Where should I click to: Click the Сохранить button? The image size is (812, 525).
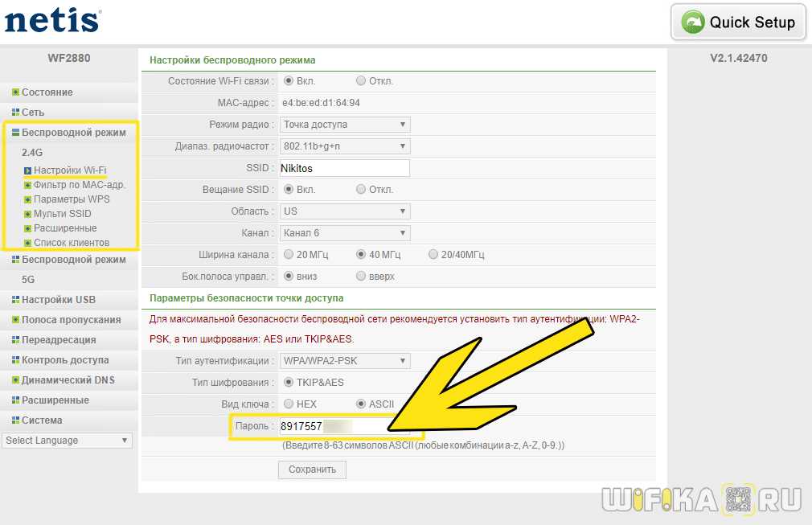[x=312, y=470]
